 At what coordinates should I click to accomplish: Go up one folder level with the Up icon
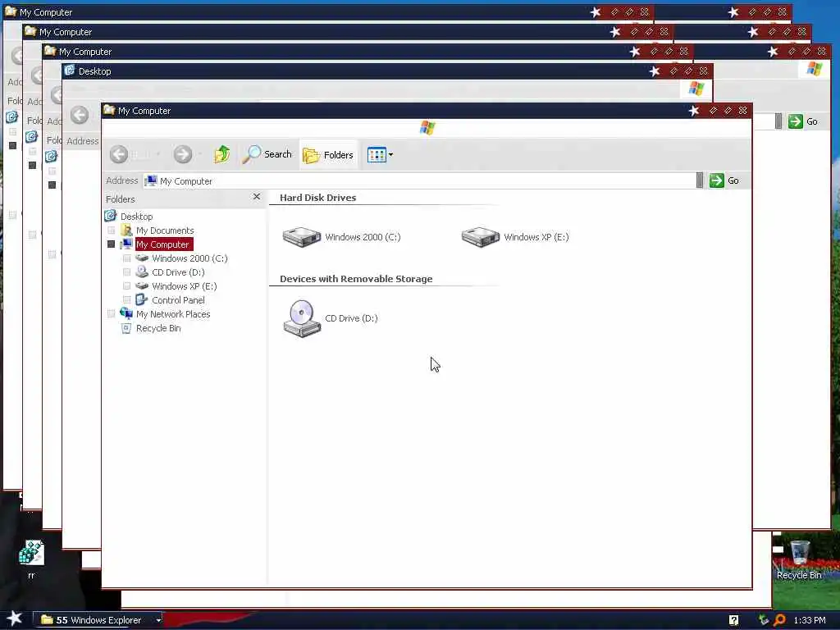[221, 154]
